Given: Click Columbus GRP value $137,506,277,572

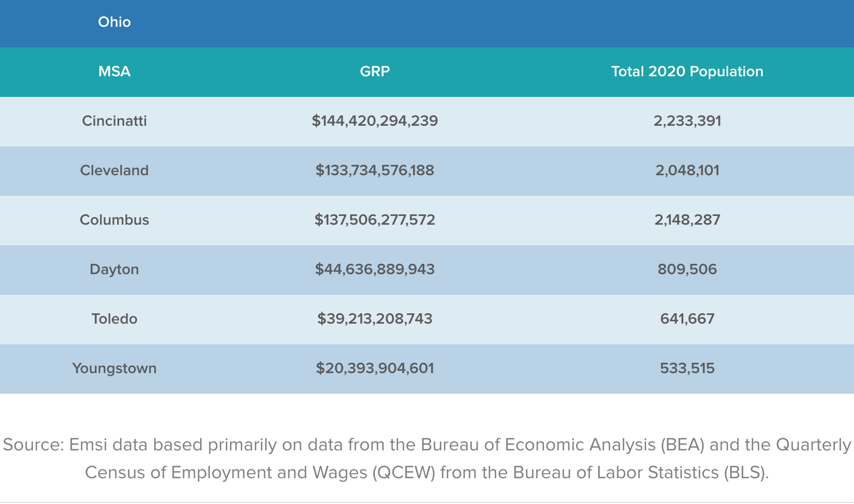Looking at the screenshot, I should [x=375, y=220].
